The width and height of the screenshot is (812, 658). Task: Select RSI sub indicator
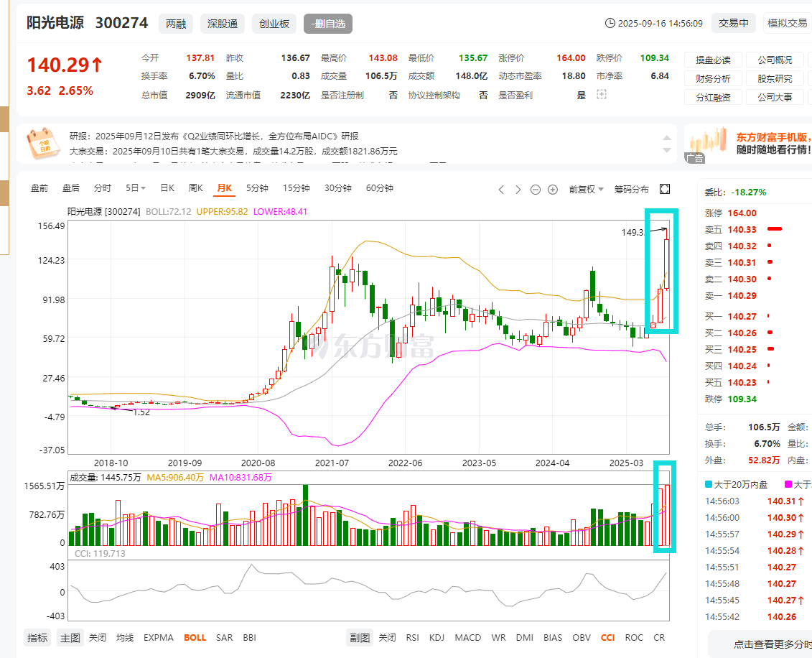point(413,638)
